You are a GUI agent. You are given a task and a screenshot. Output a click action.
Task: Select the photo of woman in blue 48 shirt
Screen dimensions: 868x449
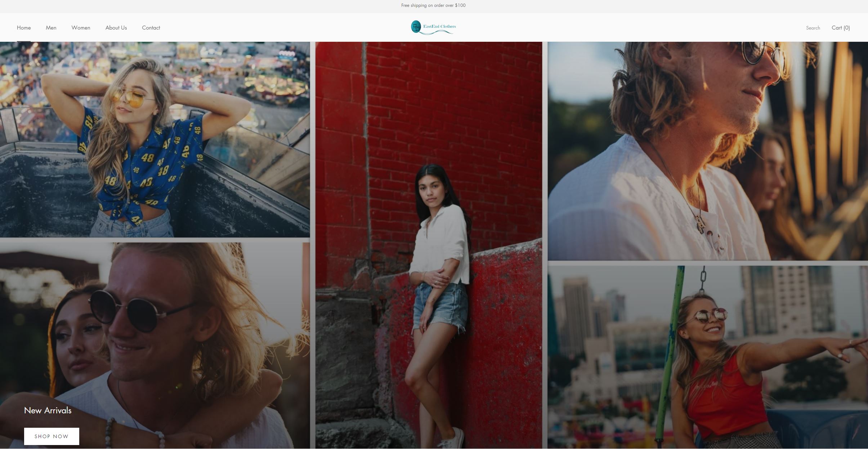(x=155, y=139)
